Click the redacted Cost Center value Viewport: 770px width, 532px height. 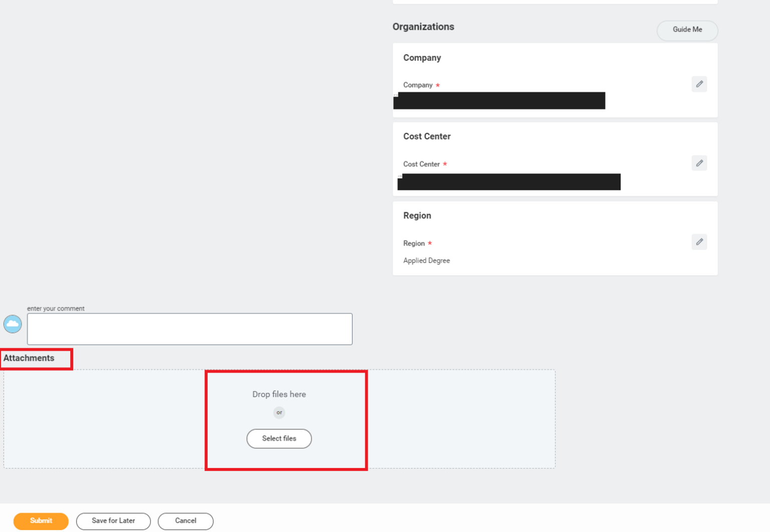pos(508,182)
